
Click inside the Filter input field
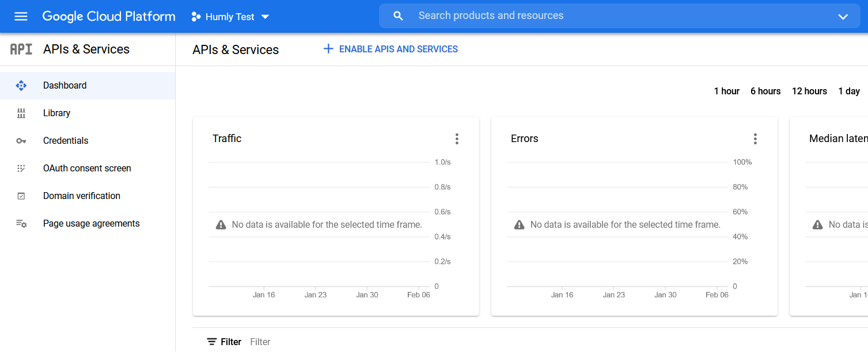(260, 341)
